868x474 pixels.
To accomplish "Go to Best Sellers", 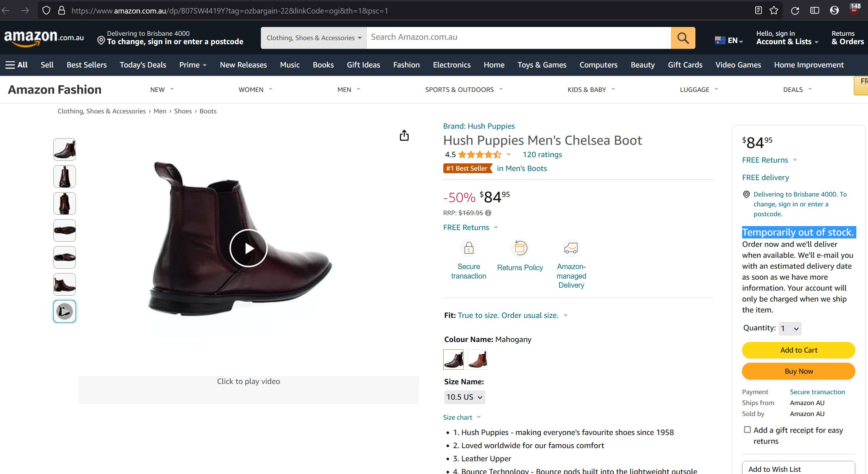I will click(86, 65).
